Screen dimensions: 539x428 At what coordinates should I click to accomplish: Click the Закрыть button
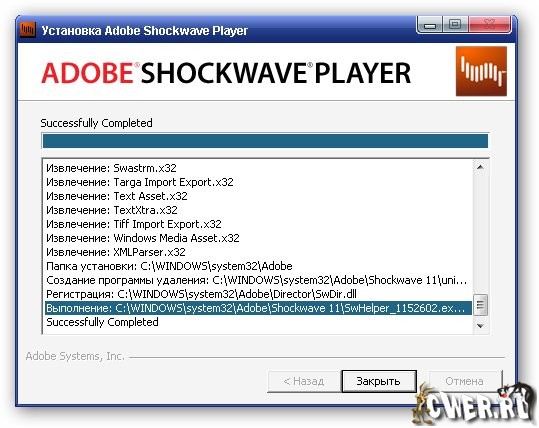379,381
